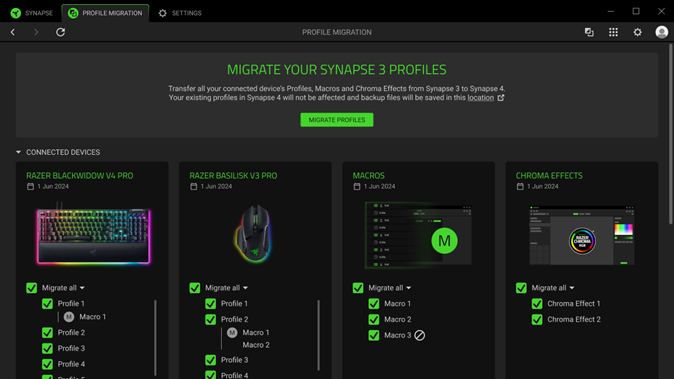Image resolution: width=674 pixels, height=379 pixels.
Task: Select the Profile Migration tab
Action: [105, 13]
